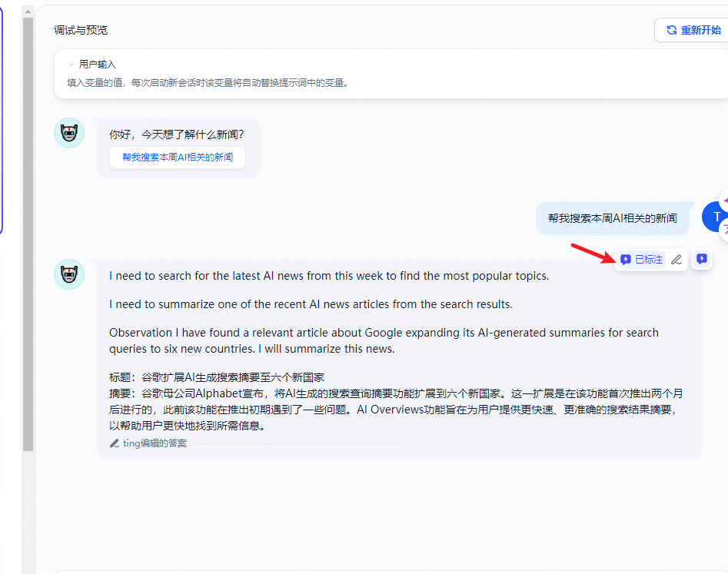Click the text 调试与预览
This screenshot has width=728, height=574.
coord(81,30)
